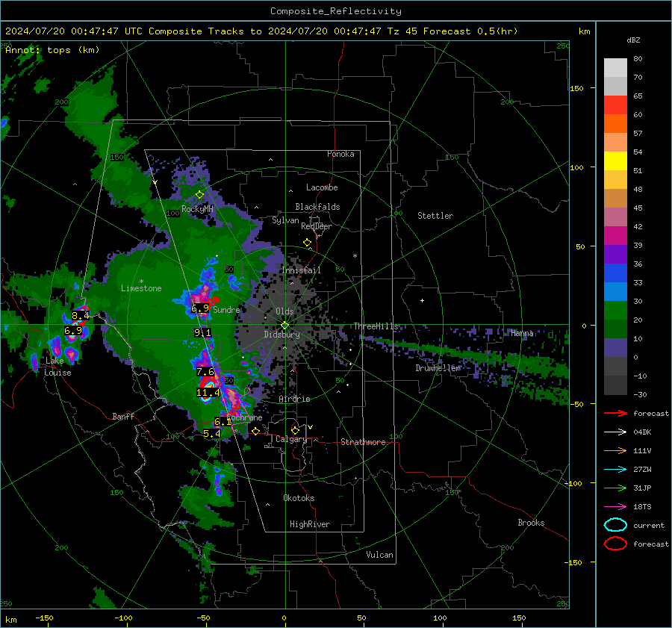672x628 pixels.
Task: Click the dBZ legend heading
Action: [633, 40]
